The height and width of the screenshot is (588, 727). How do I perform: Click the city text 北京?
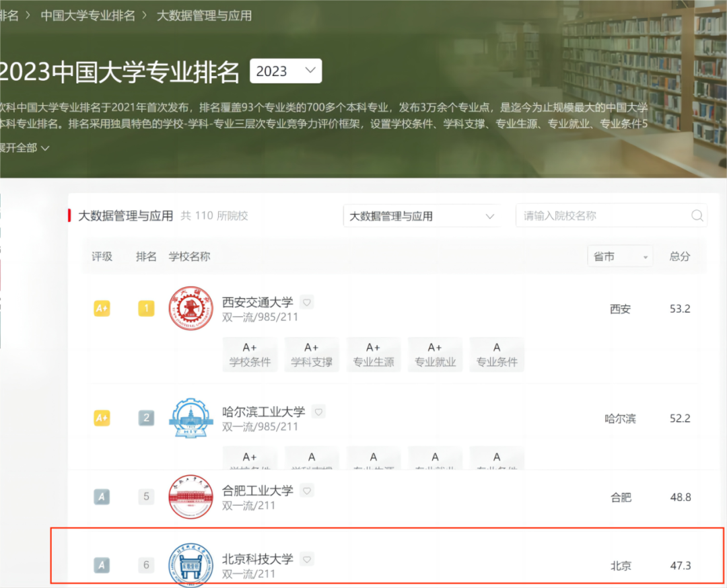[x=621, y=566]
